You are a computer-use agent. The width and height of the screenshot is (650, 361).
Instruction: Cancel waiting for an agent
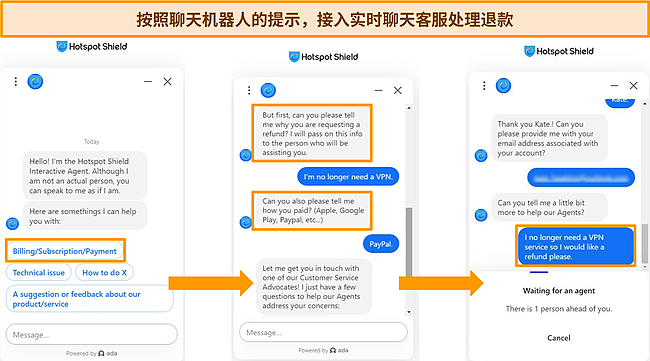tap(559, 338)
